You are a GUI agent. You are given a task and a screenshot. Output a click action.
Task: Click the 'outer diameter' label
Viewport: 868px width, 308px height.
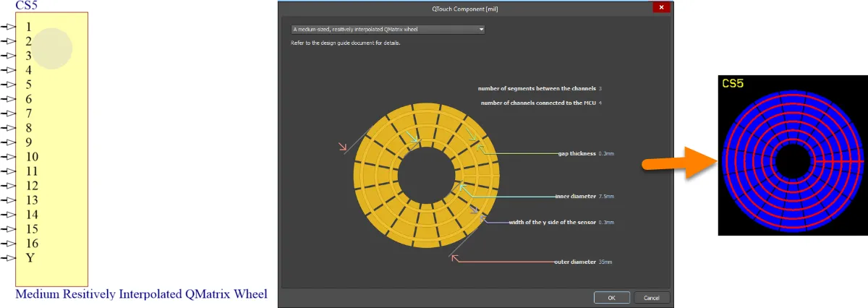point(575,262)
